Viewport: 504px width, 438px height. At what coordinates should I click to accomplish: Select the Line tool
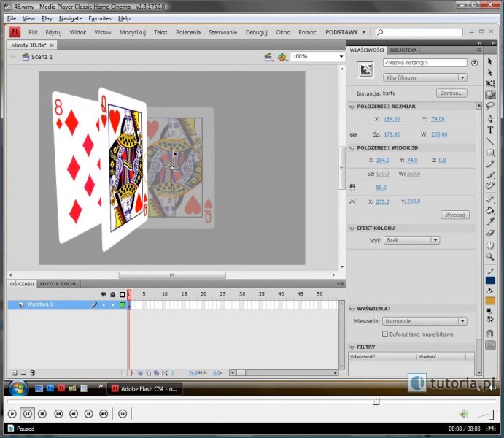click(490, 141)
